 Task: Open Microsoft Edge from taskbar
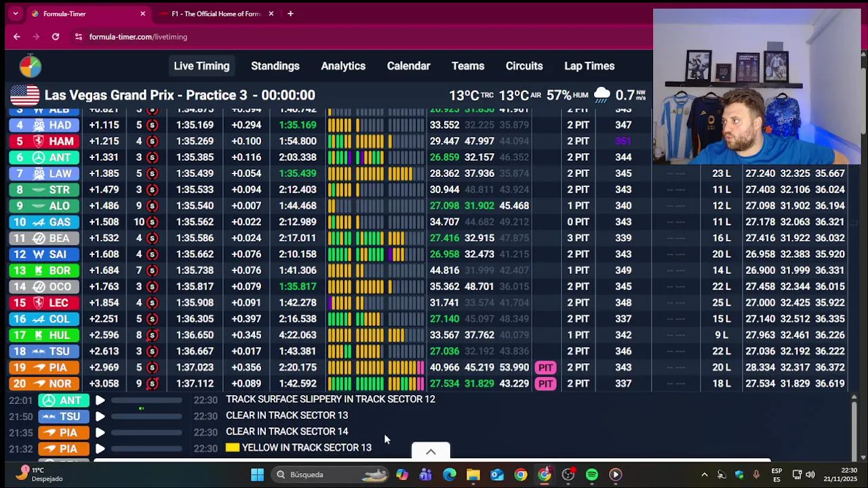450,474
